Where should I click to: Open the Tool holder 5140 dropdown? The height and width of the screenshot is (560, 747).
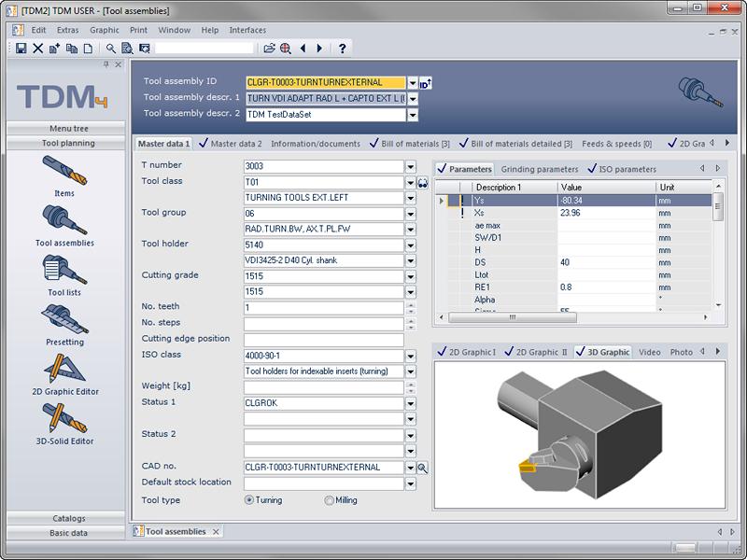point(410,245)
